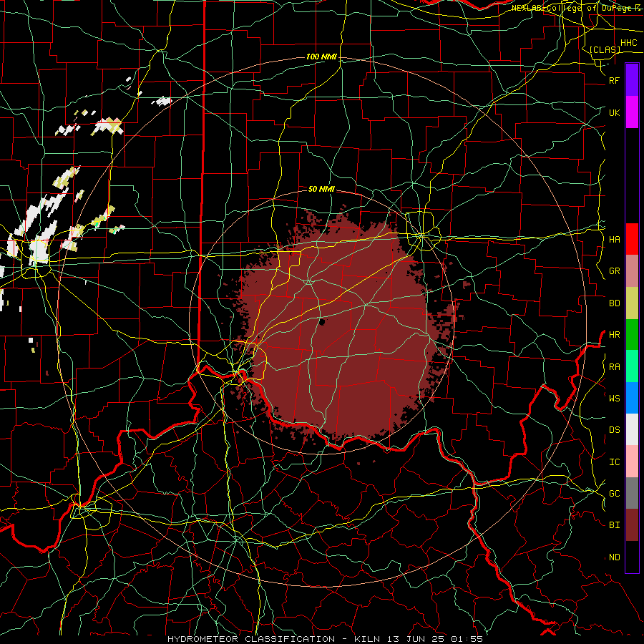Click the bright green RA legend swatch
Viewport: 644px width, 644px height.
coord(632,366)
